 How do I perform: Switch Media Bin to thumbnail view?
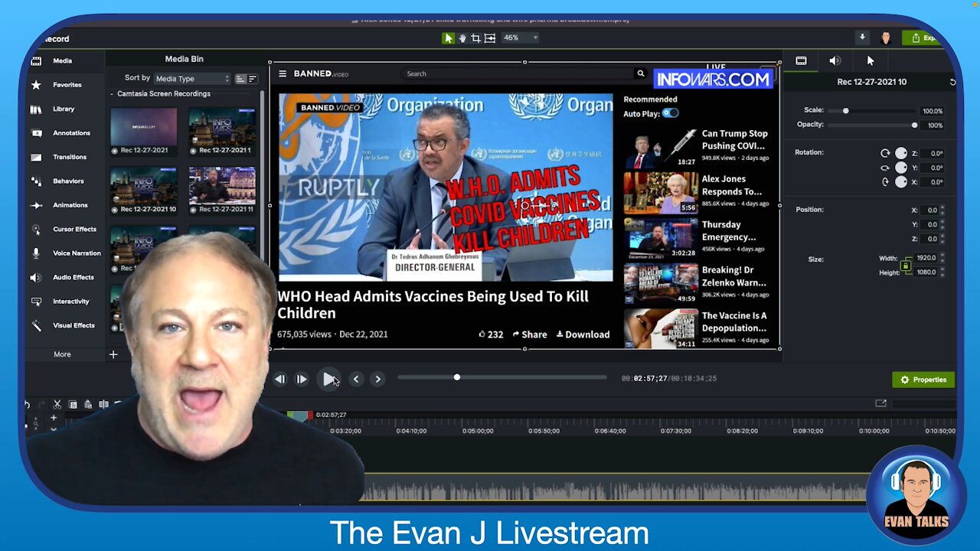pyautogui.click(x=240, y=79)
